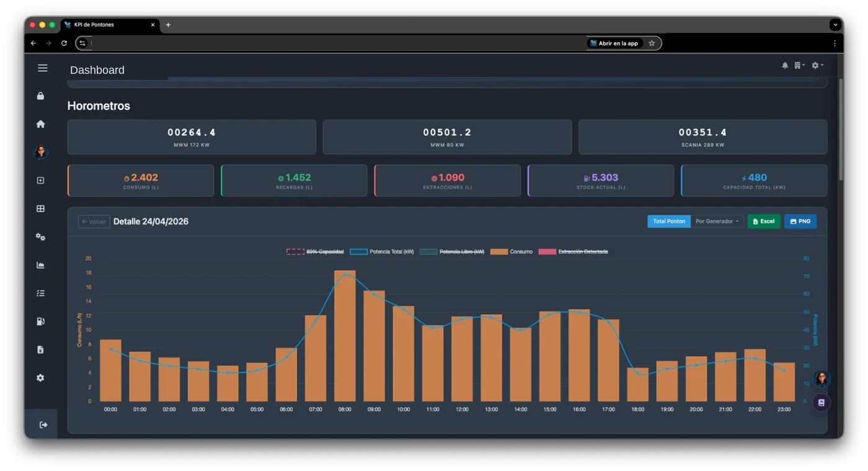
Task: Open the notifications bell icon
Action: pyautogui.click(x=785, y=65)
